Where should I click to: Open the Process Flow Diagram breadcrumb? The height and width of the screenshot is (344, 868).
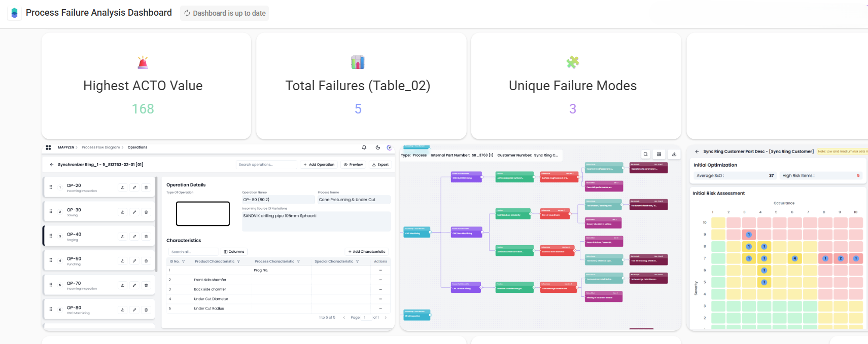(x=101, y=147)
